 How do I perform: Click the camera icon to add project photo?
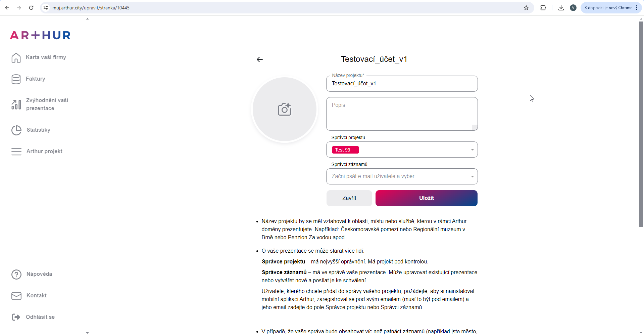(x=285, y=110)
